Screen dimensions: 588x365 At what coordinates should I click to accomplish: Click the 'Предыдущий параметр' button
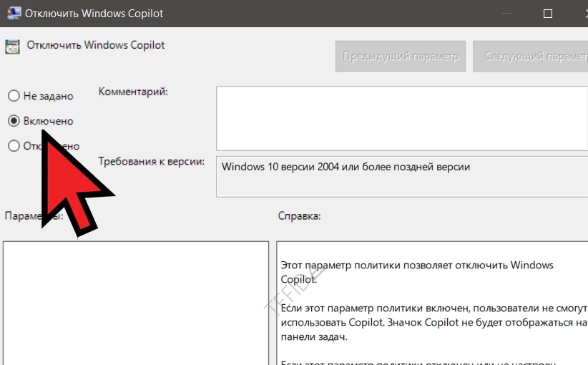tap(401, 57)
